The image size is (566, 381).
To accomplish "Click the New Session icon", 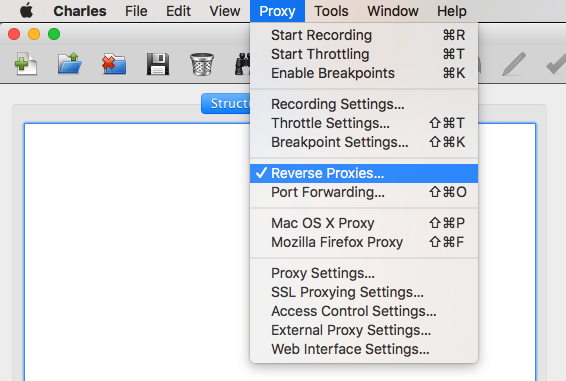I will (26, 64).
